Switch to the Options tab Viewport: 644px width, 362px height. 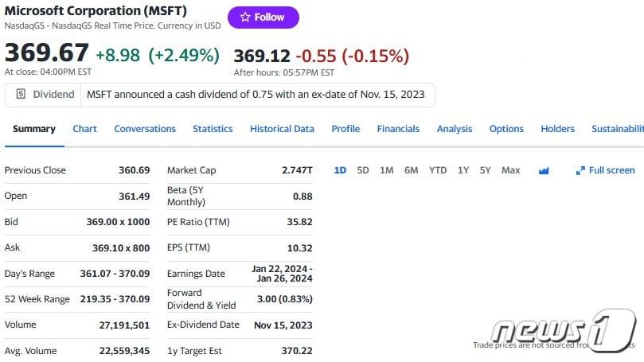point(506,129)
